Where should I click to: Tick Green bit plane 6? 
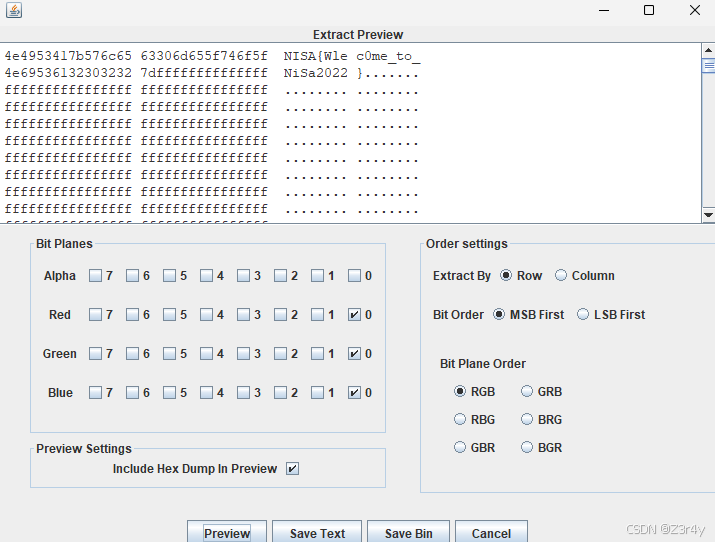pyautogui.click(x=132, y=353)
